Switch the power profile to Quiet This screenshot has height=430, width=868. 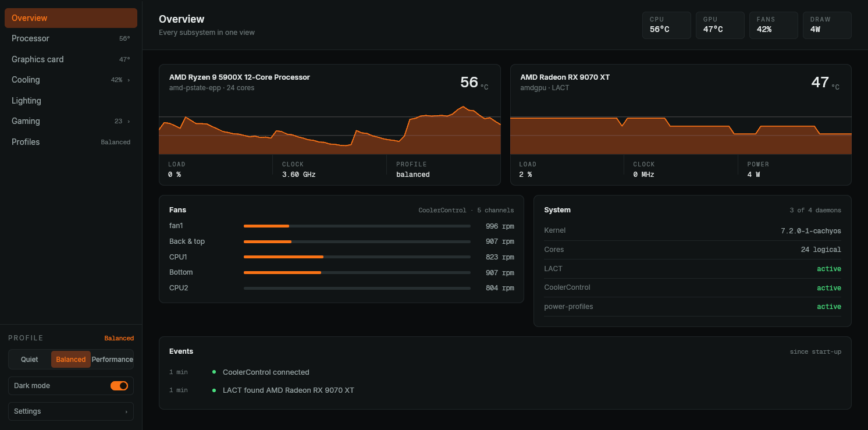[x=30, y=360]
